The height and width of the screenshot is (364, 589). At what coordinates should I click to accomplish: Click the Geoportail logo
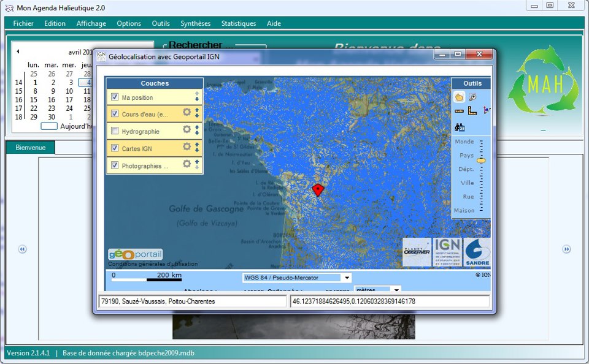(x=135, y=254)
